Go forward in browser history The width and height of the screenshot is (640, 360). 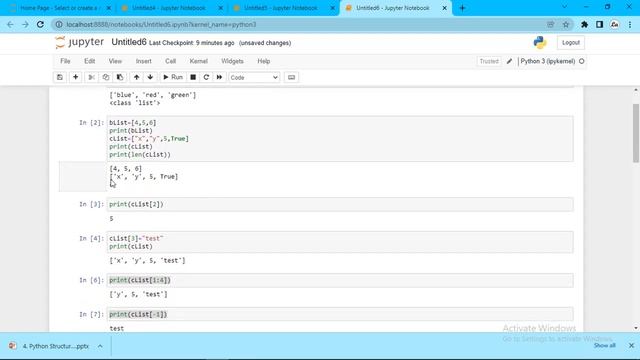pos(25,24)
